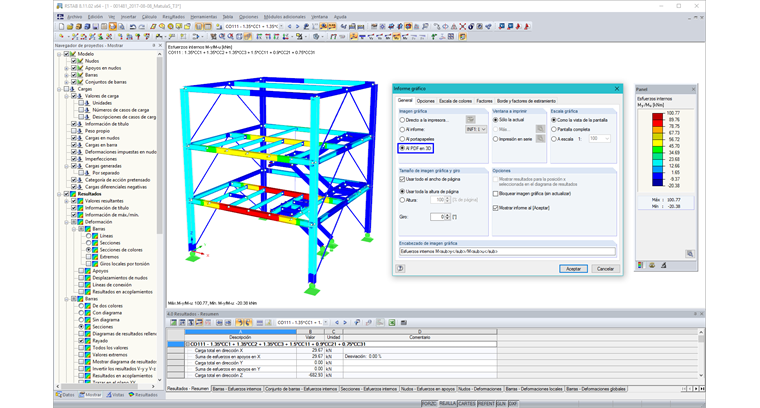This screenshot has width=760, height=408.
Task: Select Directo a la impresora radio option
Action: coord(402,120)
